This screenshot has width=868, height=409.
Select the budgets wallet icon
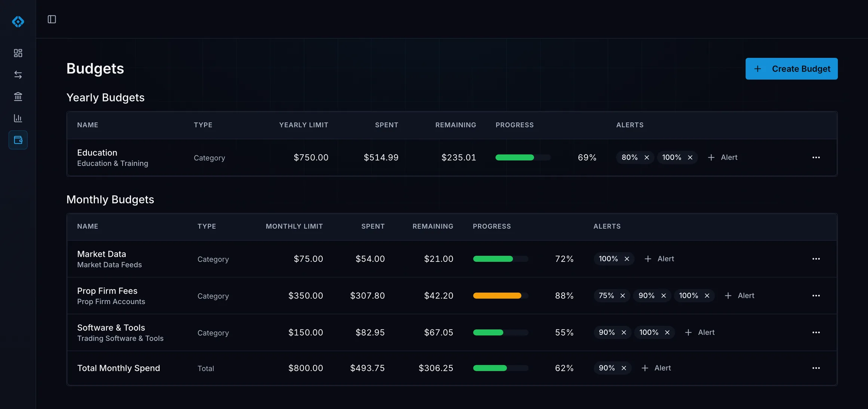(x=18, y=140)
